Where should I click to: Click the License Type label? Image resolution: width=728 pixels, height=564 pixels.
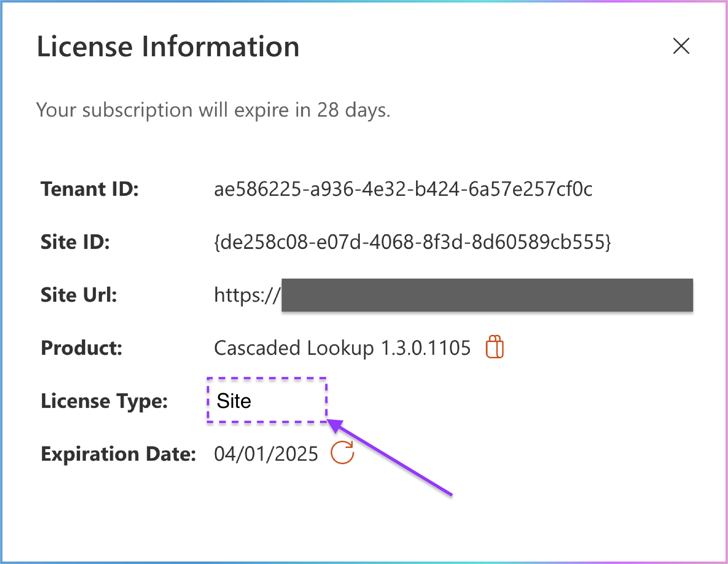[x=104, y=401]
